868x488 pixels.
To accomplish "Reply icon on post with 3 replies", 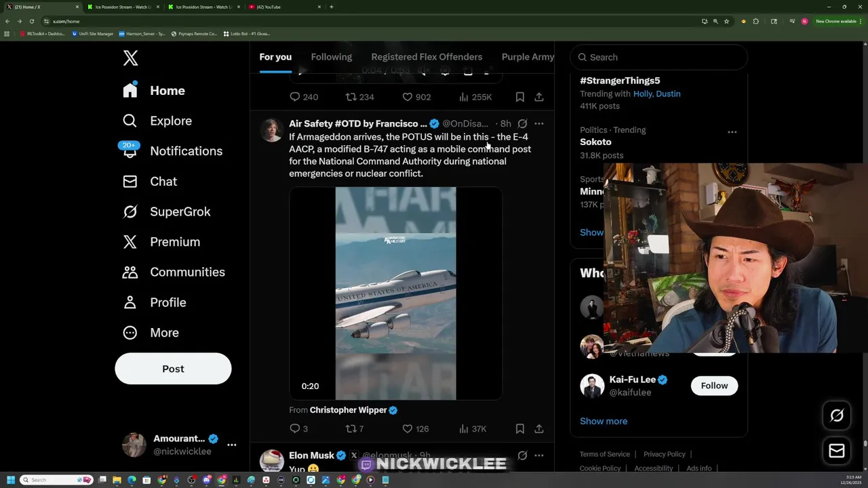I will click(x=295, y=428).
